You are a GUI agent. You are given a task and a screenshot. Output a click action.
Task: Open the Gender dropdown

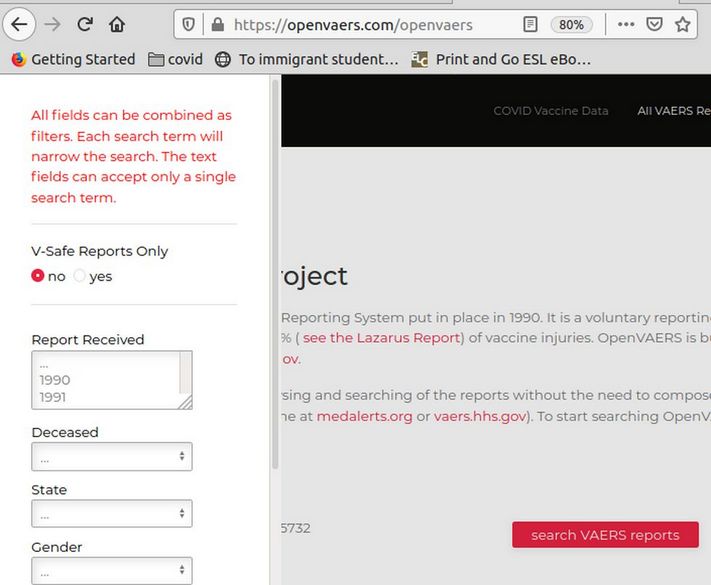click(x=112, y=570)
